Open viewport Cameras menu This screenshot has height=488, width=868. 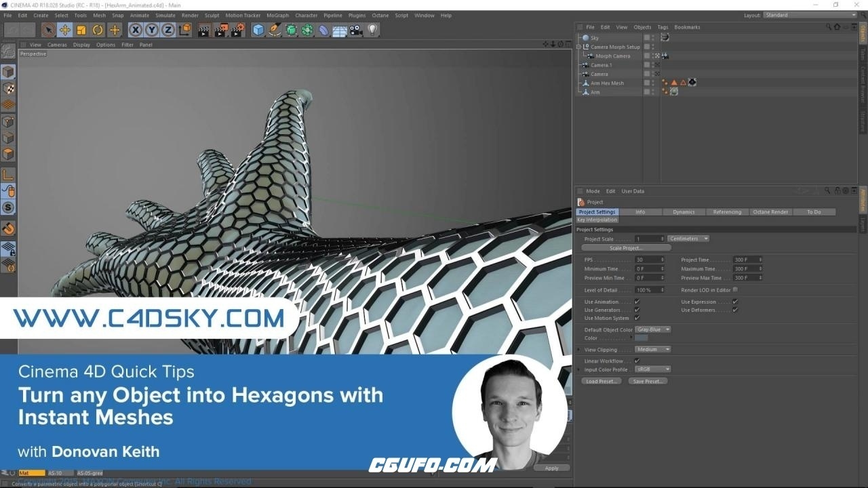[x=57, y=45]
